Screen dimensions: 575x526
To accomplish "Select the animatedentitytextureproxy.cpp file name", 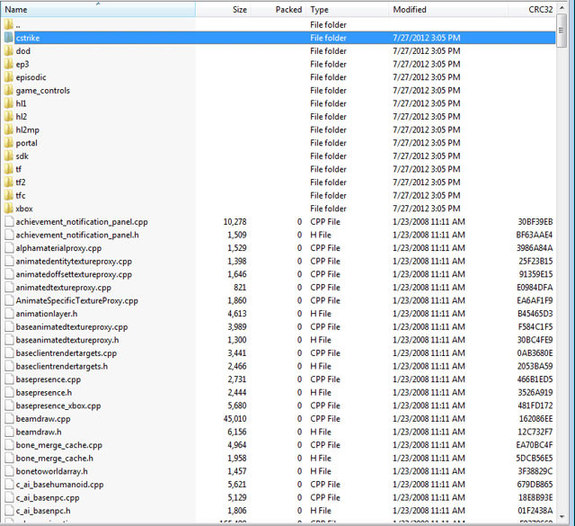I will [x=74, y=261].
